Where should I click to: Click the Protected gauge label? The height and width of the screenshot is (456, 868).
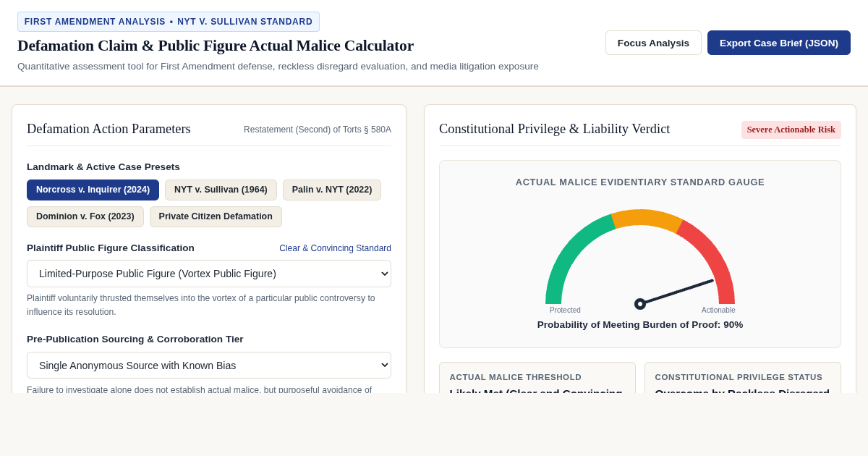coord(565,310)
